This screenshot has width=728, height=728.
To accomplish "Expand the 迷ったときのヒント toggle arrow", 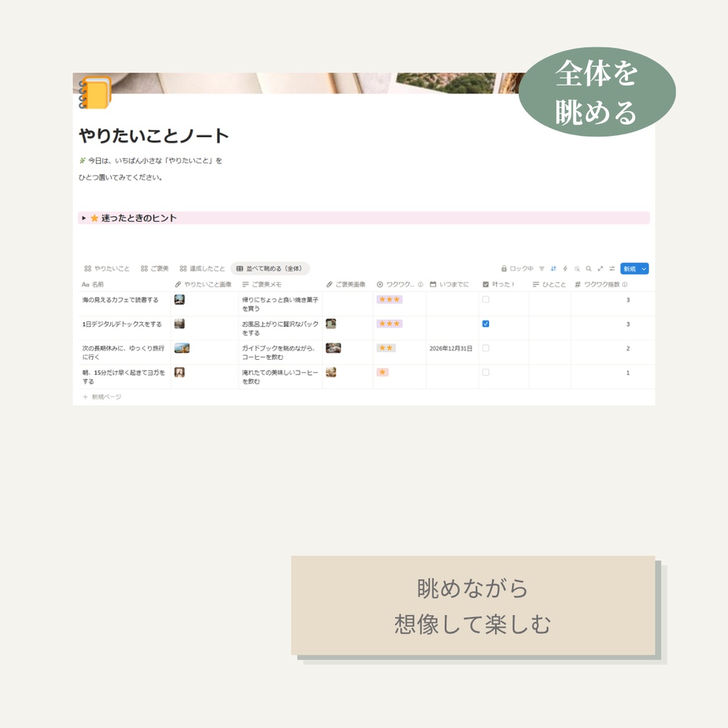I will [x=84, y=218].
